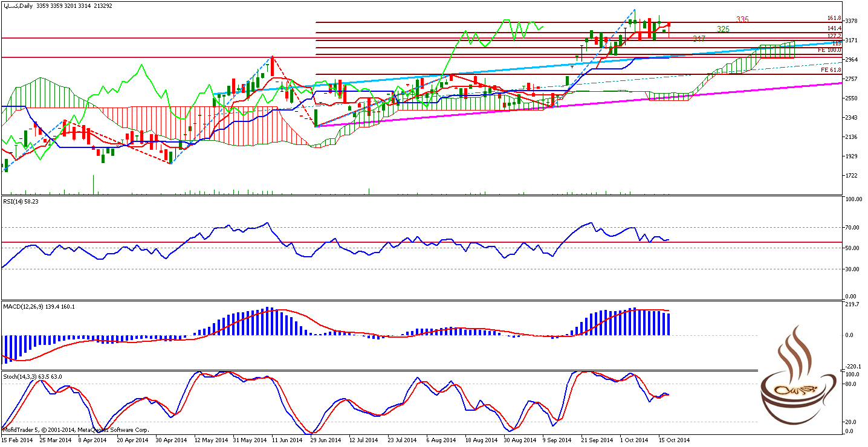
Task: Click the red 335 price target label
Action: [742, 20]
